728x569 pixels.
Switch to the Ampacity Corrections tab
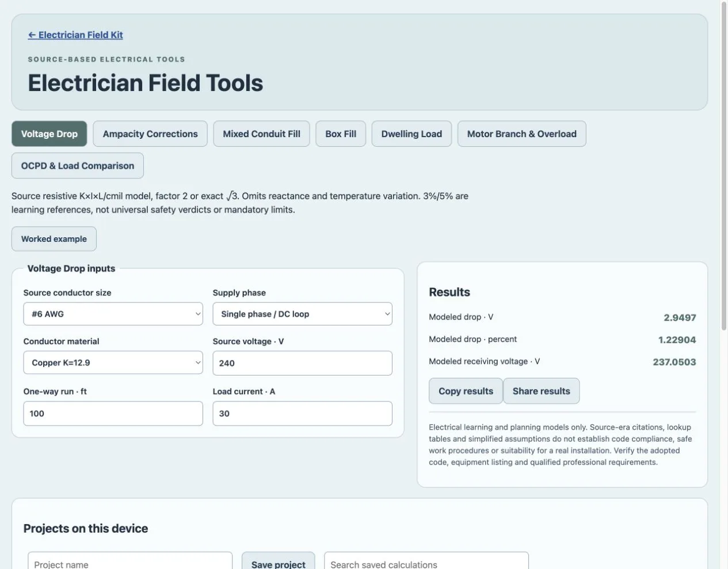[x=150, y=134]
